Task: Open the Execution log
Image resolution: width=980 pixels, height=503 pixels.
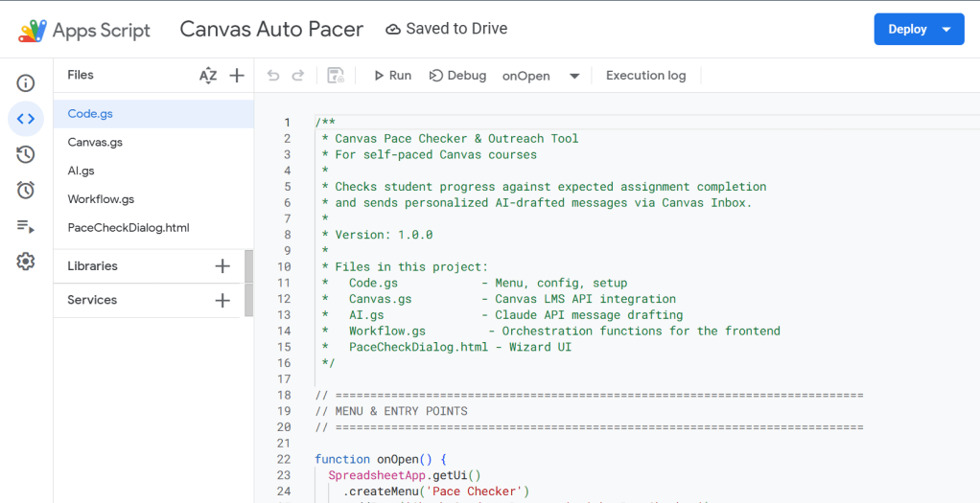Action: (645, 76)
